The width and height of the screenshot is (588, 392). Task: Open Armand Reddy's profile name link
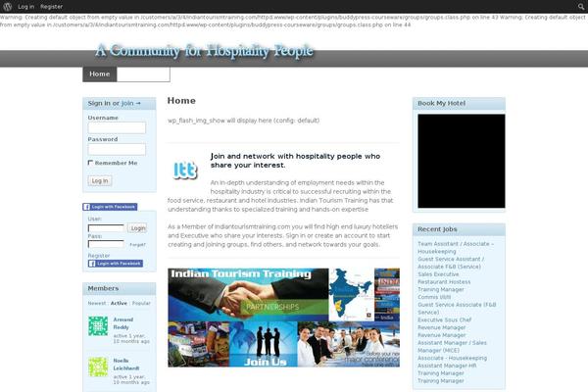[123, 323]
